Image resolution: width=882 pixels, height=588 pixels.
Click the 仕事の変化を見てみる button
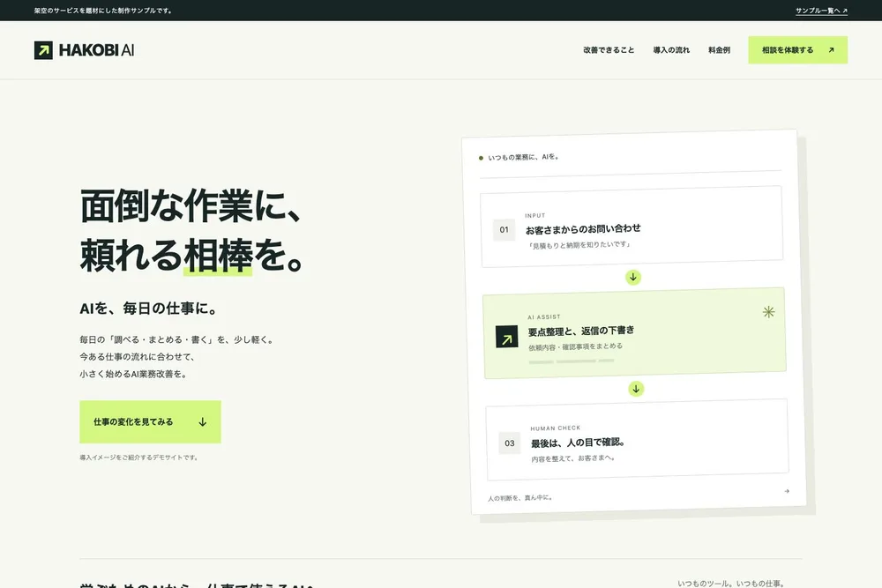(x=150, y=421)
